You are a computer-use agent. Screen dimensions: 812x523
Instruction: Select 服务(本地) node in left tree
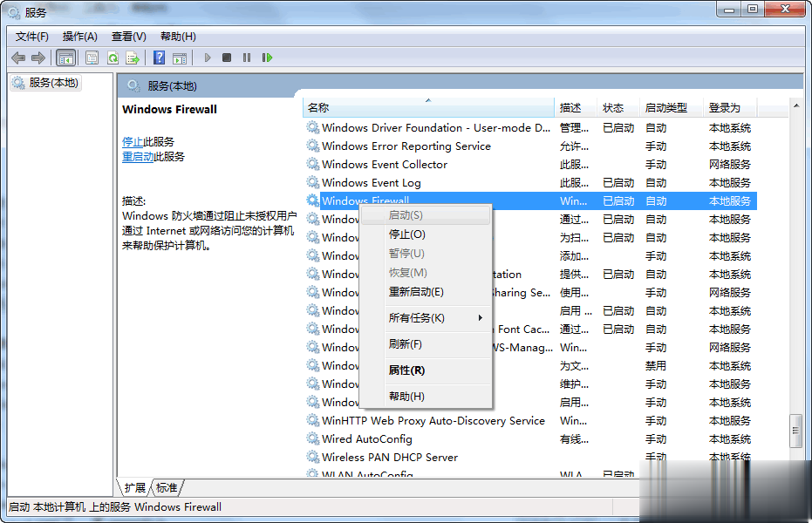[45, 83]
